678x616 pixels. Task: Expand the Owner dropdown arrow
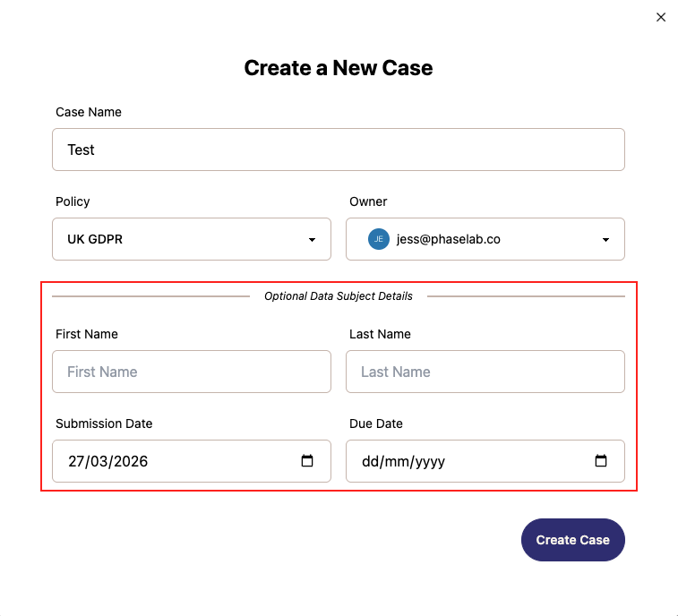click(x=605, y=239)
